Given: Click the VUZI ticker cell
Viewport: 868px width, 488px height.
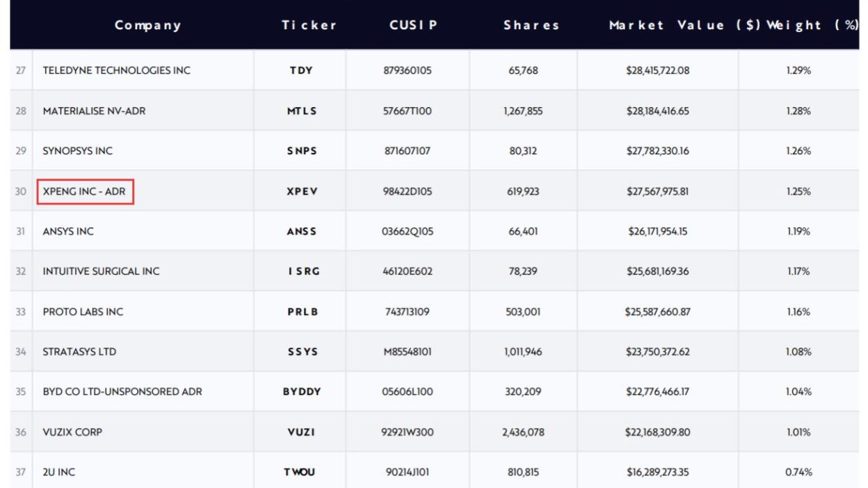Looking at the screenshot, I should (301, 432).
